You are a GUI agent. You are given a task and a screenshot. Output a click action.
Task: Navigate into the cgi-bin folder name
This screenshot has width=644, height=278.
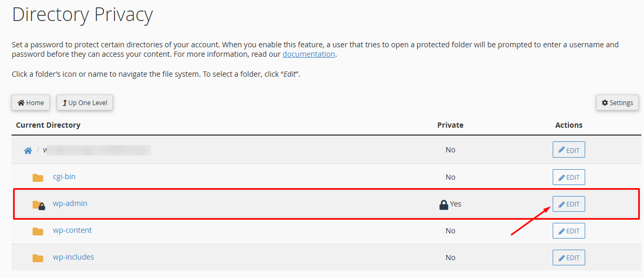(64, 177)
